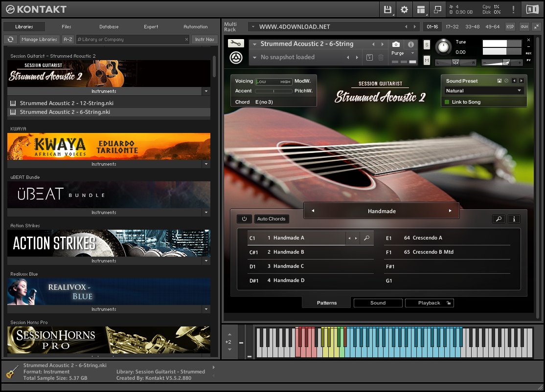The image size is (545, 392).
Task: Select the previous sound preset arrow
Action: pyautogui.click(x=514, y=81)
